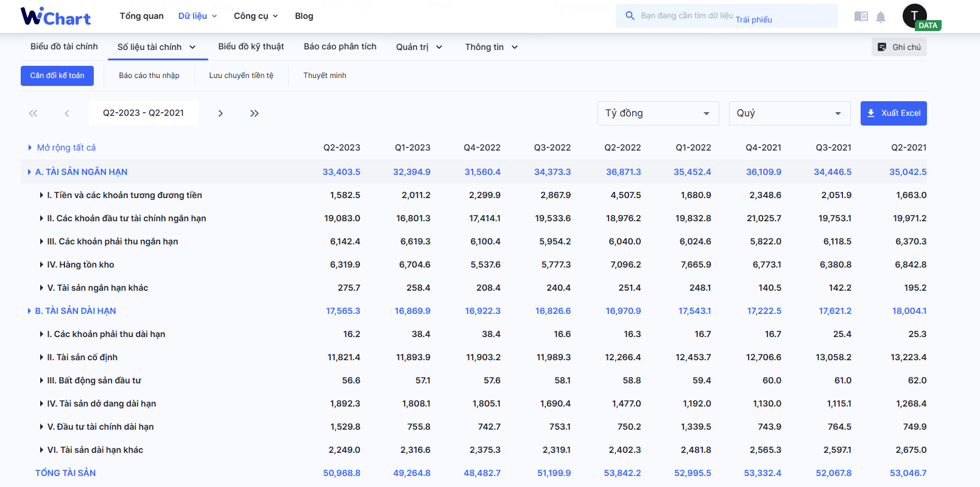Switch to Biểu đồ kỹ thuật tab
The height and width of the screenshot is (487, 980).
pyautogui.click(x=251, y=46)
